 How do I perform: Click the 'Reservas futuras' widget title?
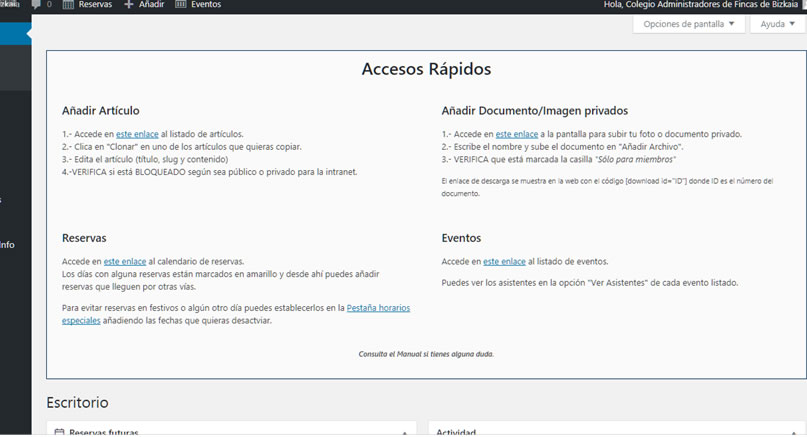[x=104, y=433]
